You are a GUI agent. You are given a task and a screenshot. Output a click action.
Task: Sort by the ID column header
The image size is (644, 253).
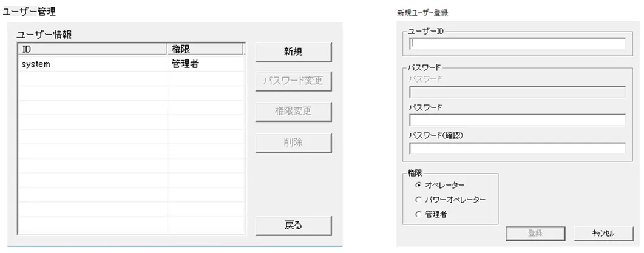tap(93, 49)
